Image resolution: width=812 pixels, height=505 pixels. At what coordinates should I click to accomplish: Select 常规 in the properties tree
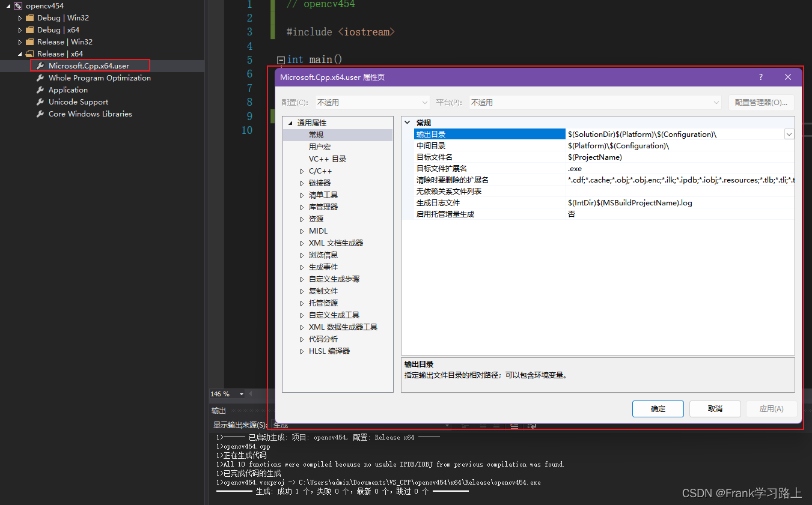[316, 135]
